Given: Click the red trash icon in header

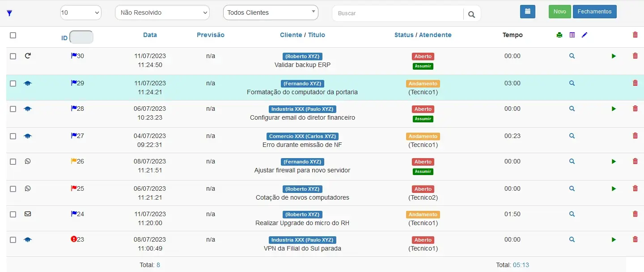Looking at the screenshot, I should tap(635, 35).
